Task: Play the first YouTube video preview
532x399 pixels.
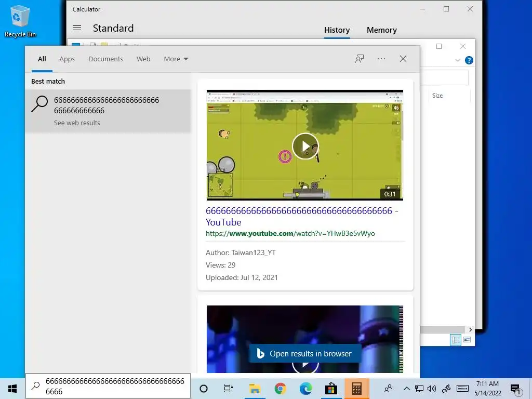Action: coord(305,146)
